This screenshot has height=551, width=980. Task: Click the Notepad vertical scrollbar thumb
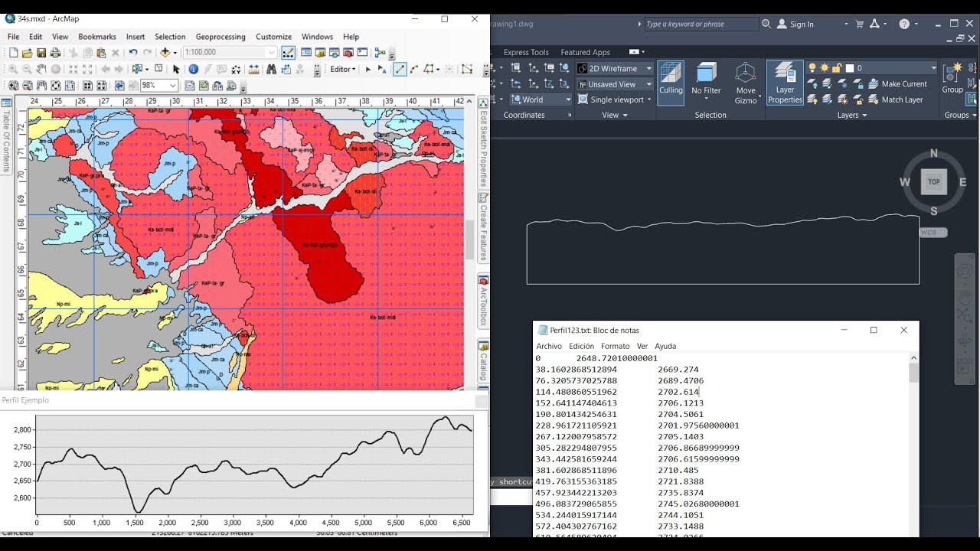(x=913, y=373)
